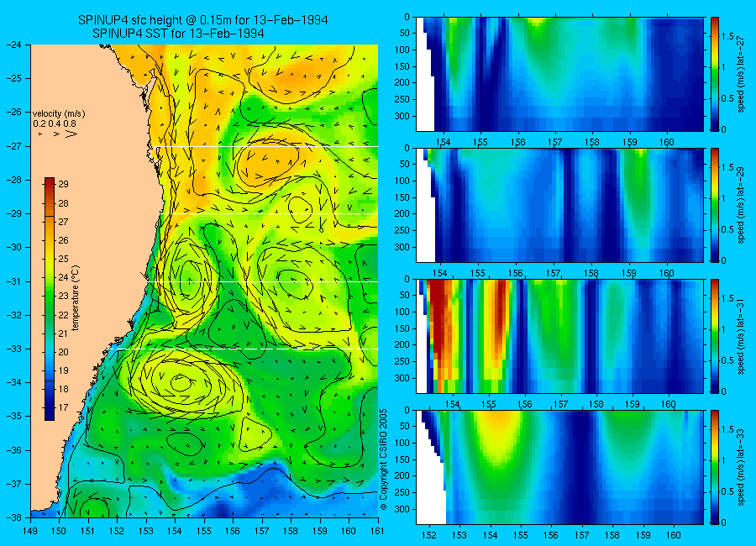Select the 'speed (m/s) lat=-33' label
Screen dimensions: 756x546
pos(741,467)
